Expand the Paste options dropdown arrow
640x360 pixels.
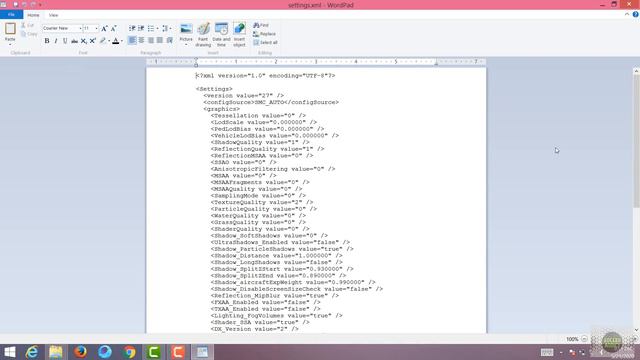(10, 44)
